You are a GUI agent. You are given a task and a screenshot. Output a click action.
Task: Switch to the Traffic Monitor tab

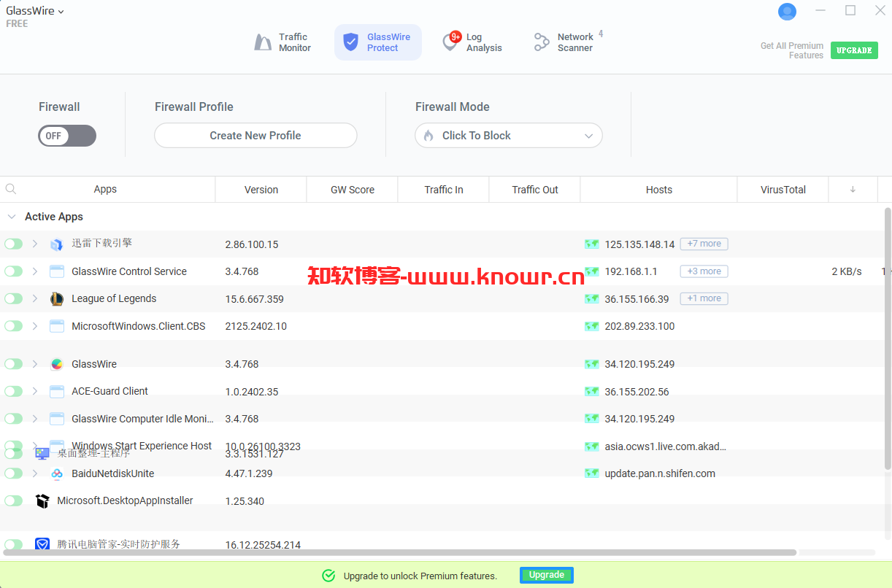point(282,42)
